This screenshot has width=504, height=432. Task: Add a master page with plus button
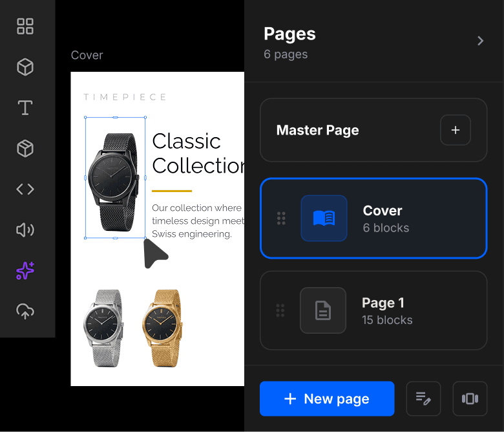click(455, 130)
